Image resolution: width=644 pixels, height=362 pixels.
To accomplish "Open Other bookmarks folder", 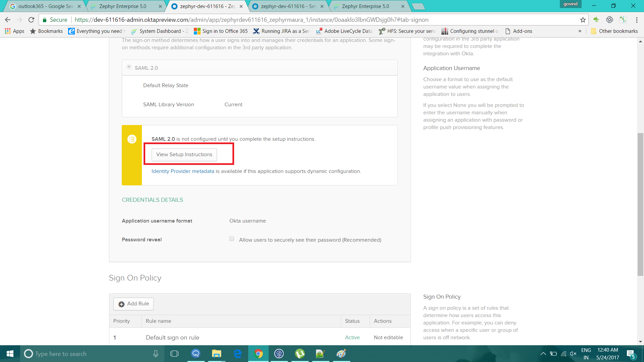I will [x=614, y=31].
